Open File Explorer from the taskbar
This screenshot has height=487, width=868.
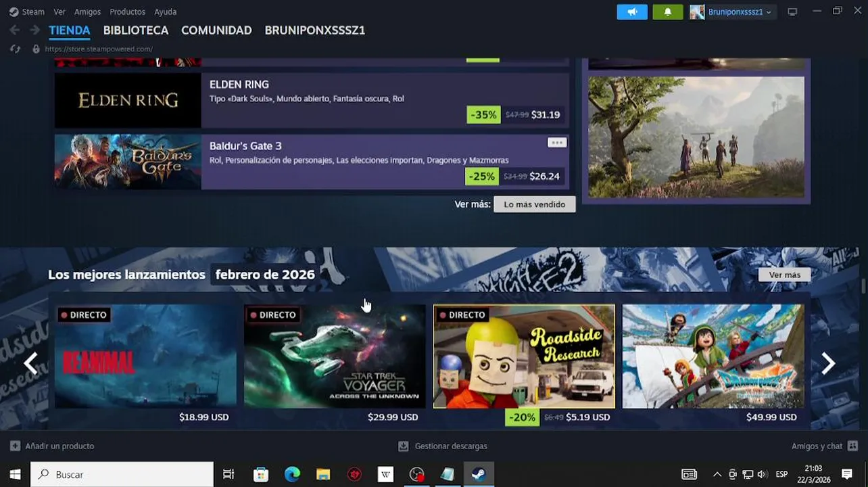[323, 474]
